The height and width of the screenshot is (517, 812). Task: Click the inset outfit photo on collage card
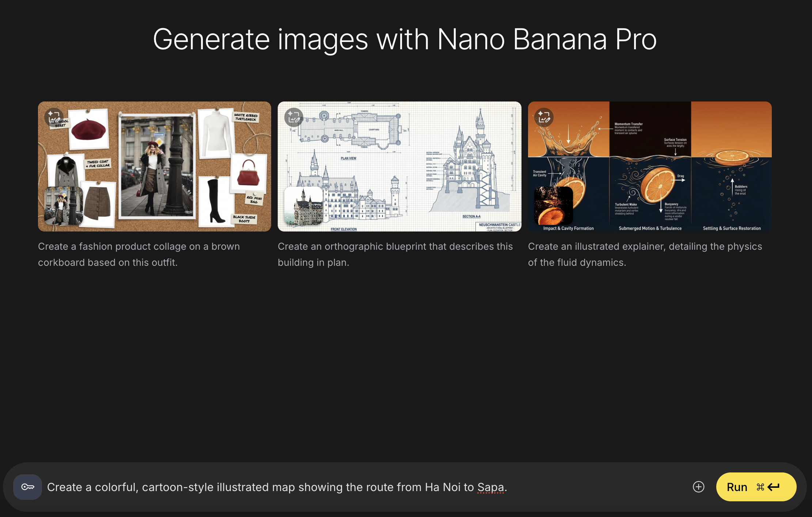coord(63,206)
